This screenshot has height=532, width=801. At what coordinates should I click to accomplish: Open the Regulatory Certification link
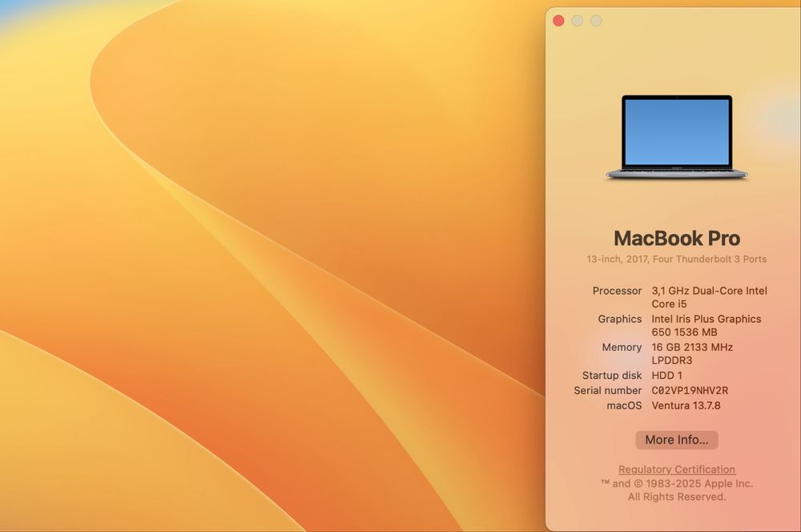click(x=676, y=470)
